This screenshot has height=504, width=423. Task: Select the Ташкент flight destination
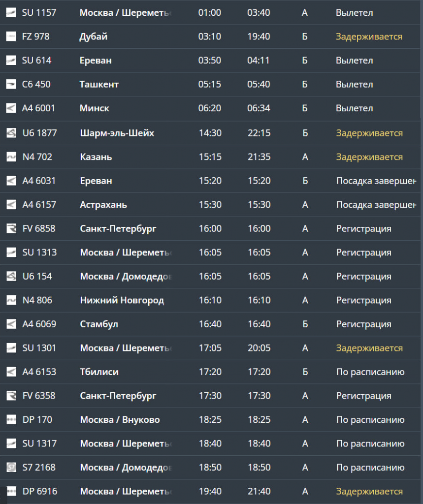tap(99, 84)
